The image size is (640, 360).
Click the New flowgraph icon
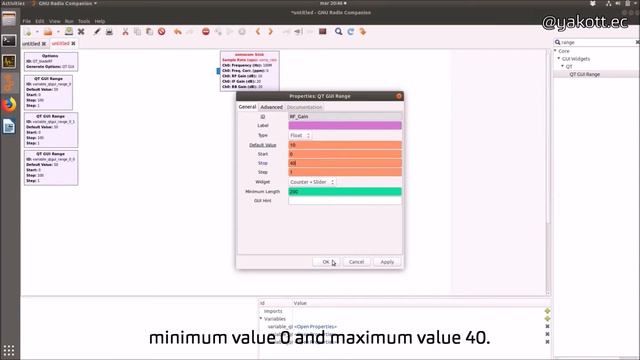click(x=28, y=31)
